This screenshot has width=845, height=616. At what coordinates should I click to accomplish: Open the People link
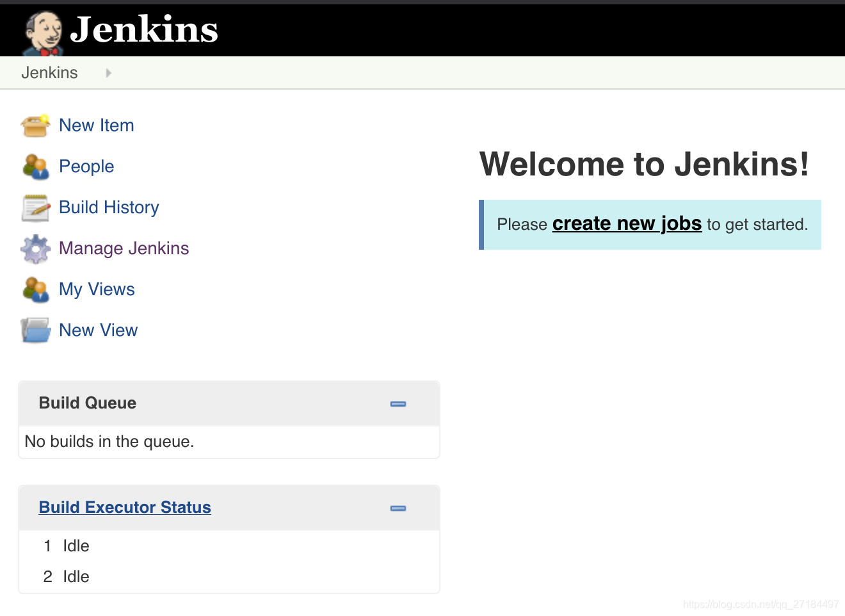coord(86,166)
